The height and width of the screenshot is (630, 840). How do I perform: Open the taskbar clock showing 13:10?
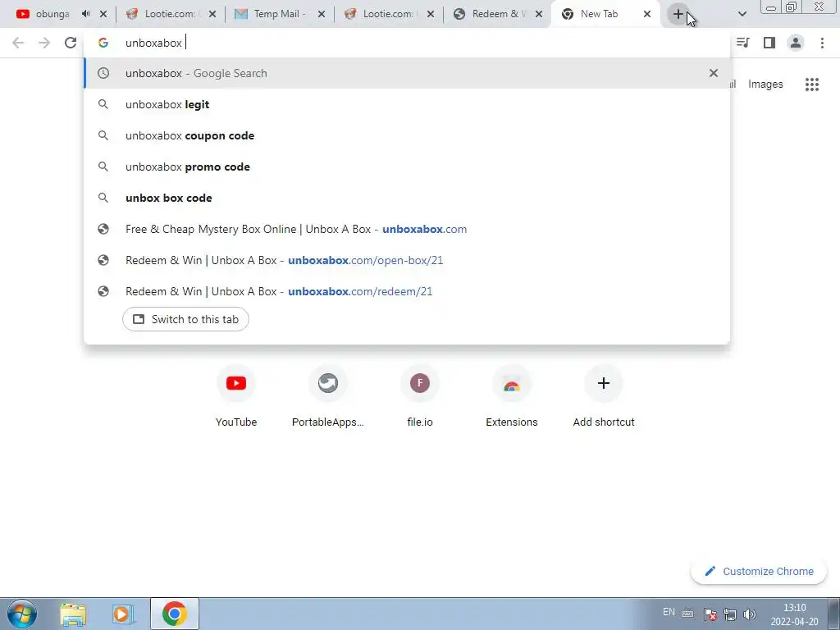tap(794, 614)
